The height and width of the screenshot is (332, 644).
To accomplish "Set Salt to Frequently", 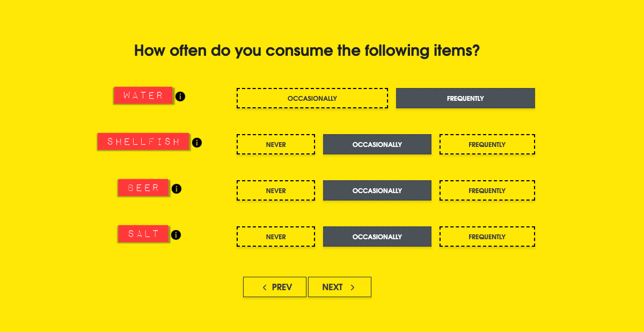I will [x=487, y=237].
